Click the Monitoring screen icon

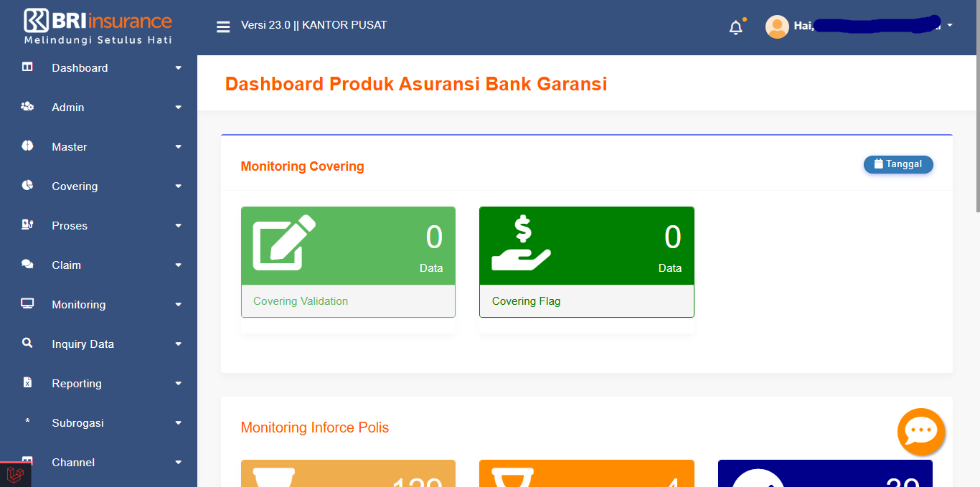[27, 304]
